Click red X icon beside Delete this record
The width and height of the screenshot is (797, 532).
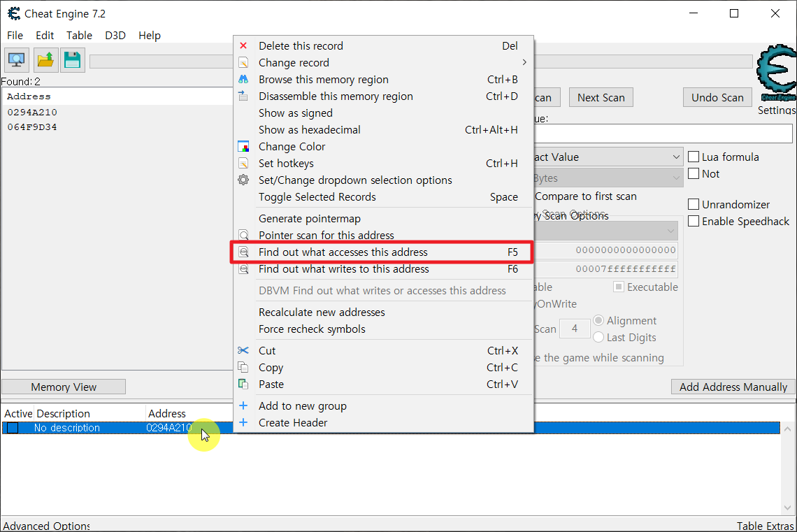point(243,45)
